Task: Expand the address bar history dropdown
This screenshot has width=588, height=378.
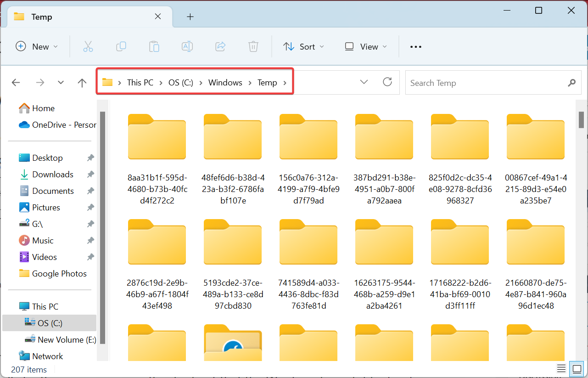Action: pos(364,82)
